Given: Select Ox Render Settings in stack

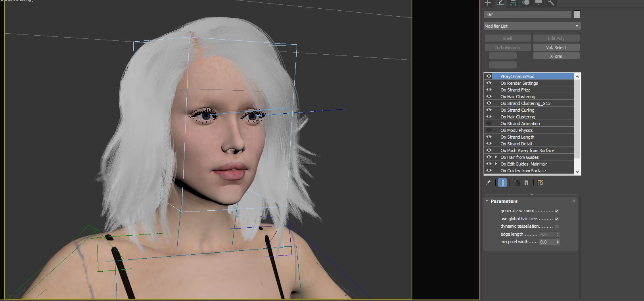Looking at the screenshot, I should tap(519, 83).
